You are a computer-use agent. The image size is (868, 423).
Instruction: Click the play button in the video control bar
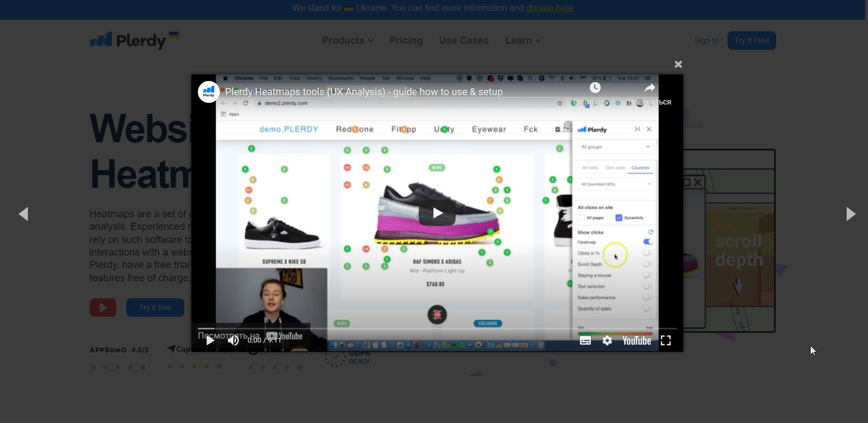coord(210,340)
